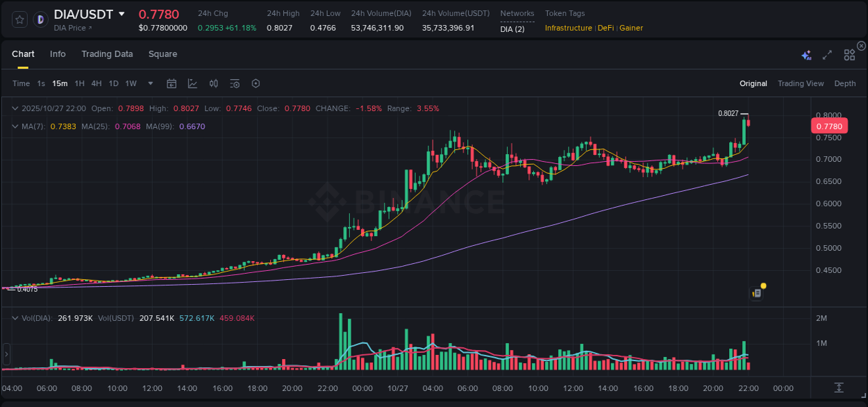Open the widgets layout icon top right
The image size is (868, 407).
coord(849,53)
